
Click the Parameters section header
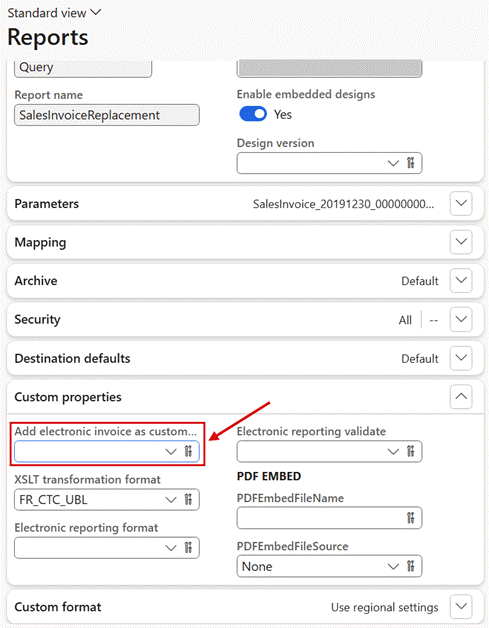pyautogui.click(x=46, y=204)
